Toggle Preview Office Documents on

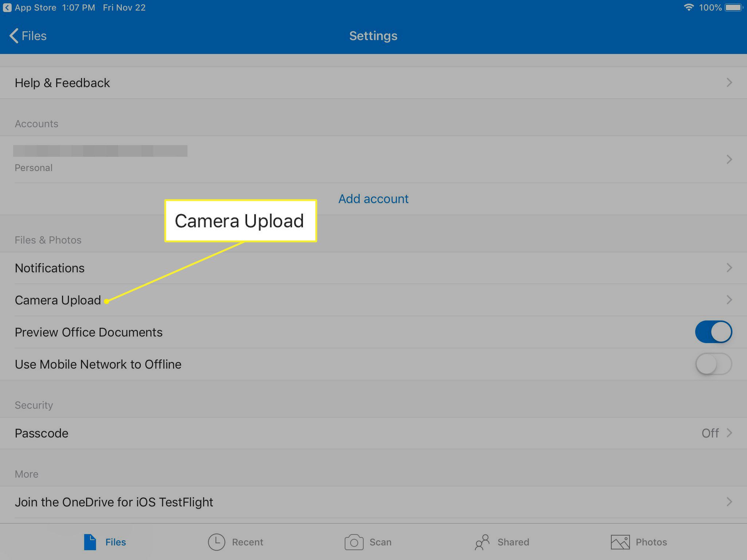click(x=713, y=332)
